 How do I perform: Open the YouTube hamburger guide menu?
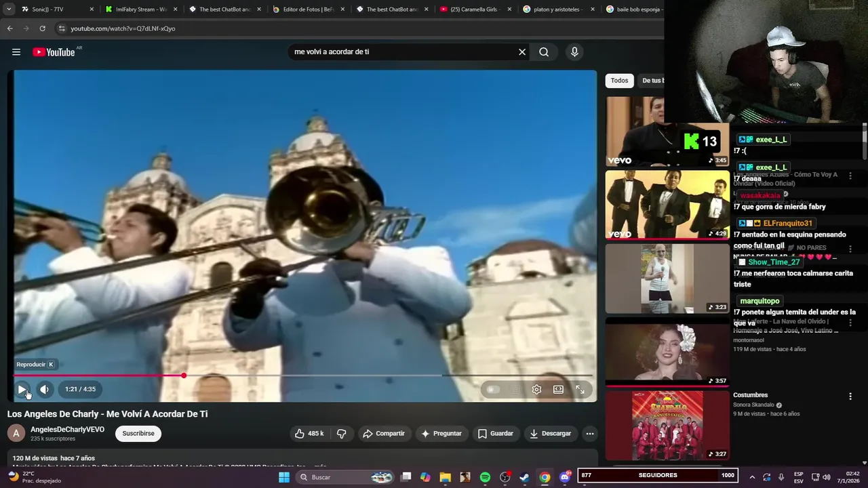pyautogui.click(x=16, y=52)
